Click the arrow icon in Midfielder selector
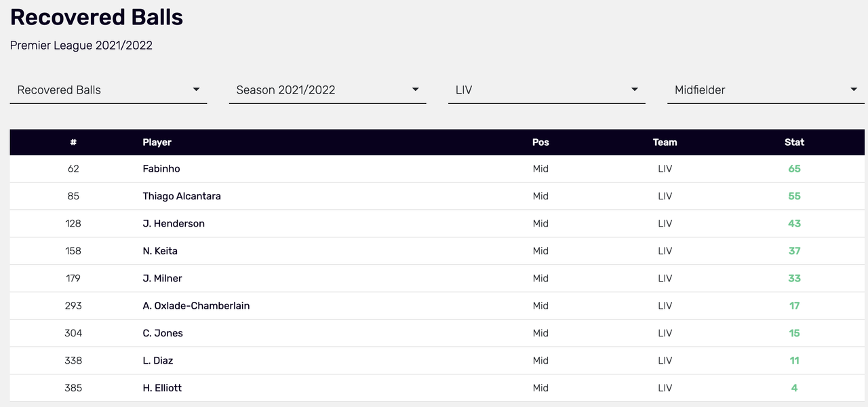 854,90
